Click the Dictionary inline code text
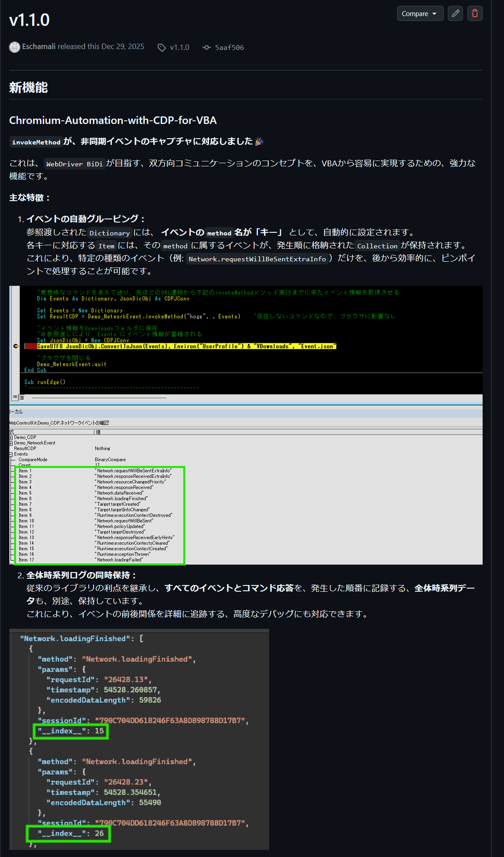This screenshot has height=857, width=504. point(110,233)
